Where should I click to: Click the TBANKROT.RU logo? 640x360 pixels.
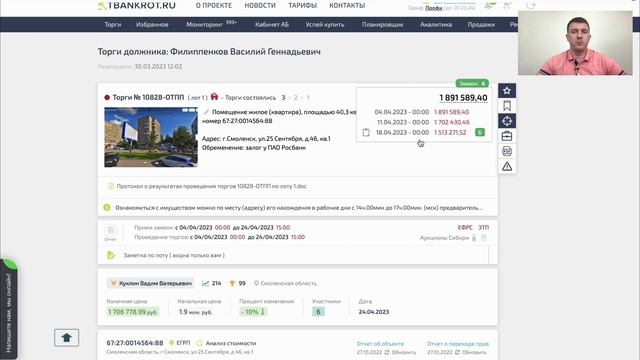pyautogui.click(x=137, y=5)
